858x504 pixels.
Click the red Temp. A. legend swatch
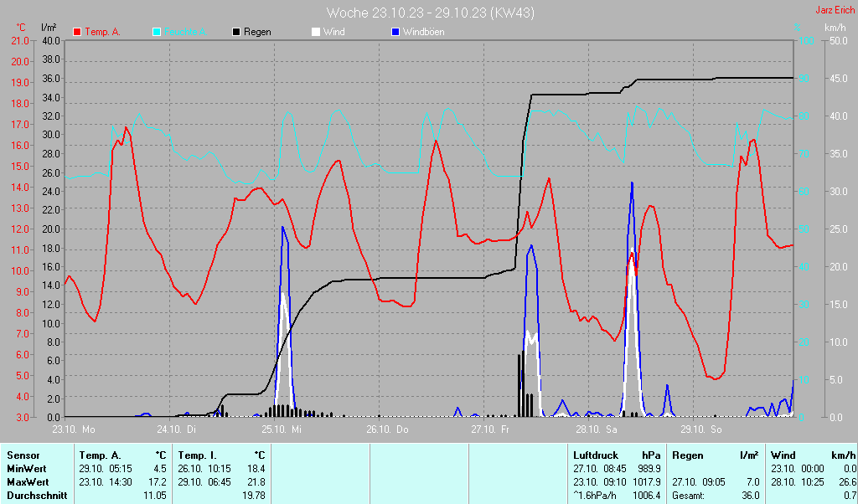(x=77, y=33)
